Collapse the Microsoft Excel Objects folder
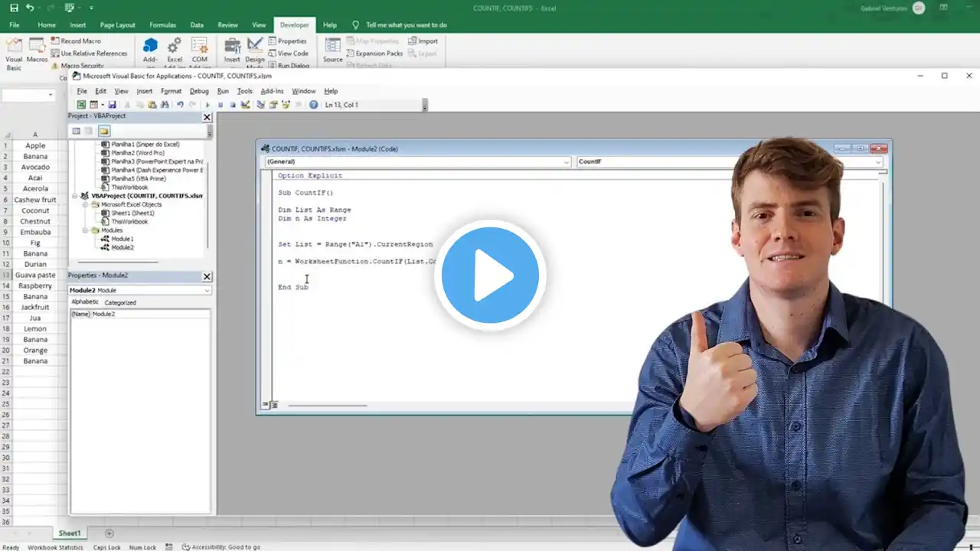 (85, 204)
